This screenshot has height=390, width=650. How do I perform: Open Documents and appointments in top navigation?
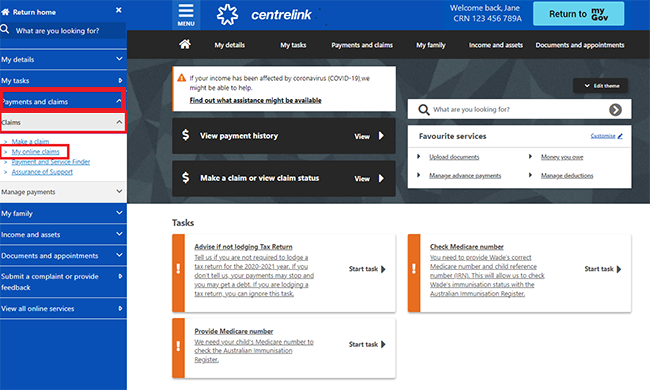pyautogui.click(x=580, y=45)
